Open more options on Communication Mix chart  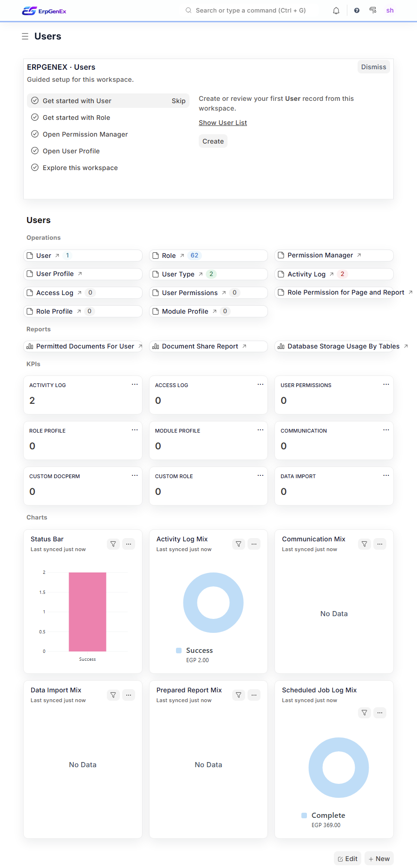click(x=380, y=544)
